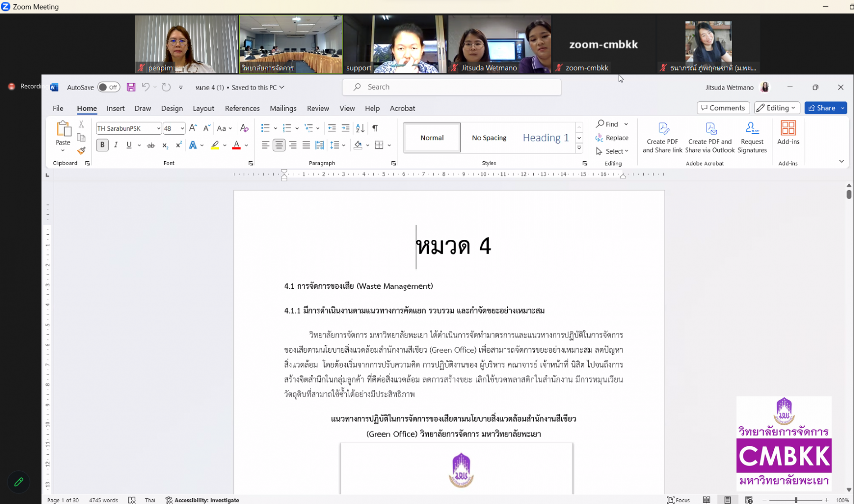Image resolution: width=854 pixels, height=504 pixels.
Task: Click the Sort A-Z icon
Action: click(360, 128)
